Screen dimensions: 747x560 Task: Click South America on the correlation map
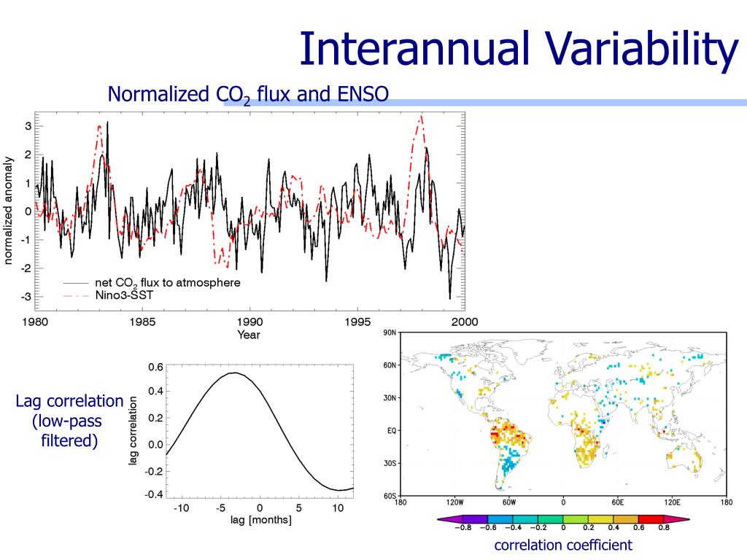point(510,452)
